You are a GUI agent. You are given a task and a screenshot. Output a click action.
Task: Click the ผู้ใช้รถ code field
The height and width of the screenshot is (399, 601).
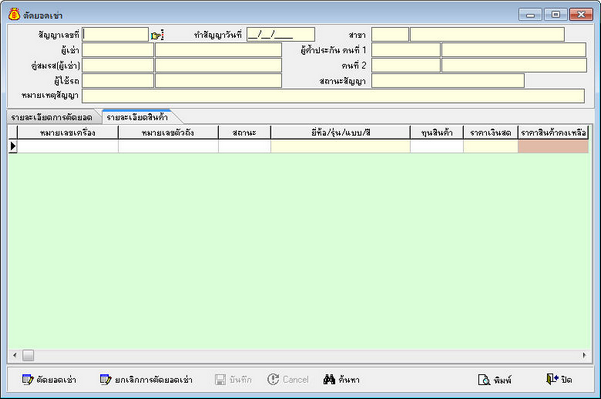[x=118, y=80]
